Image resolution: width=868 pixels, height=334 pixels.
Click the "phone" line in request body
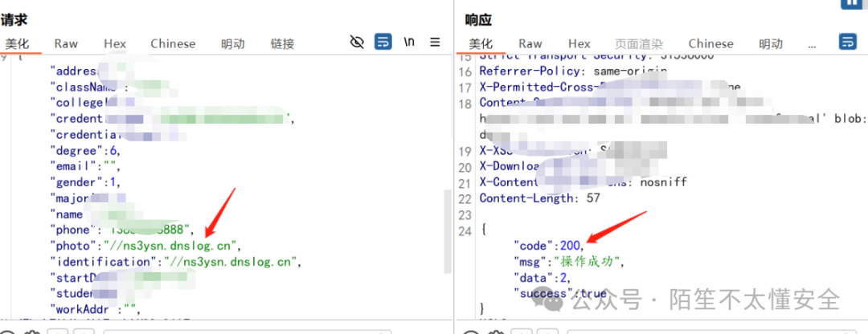click(122, 230)
